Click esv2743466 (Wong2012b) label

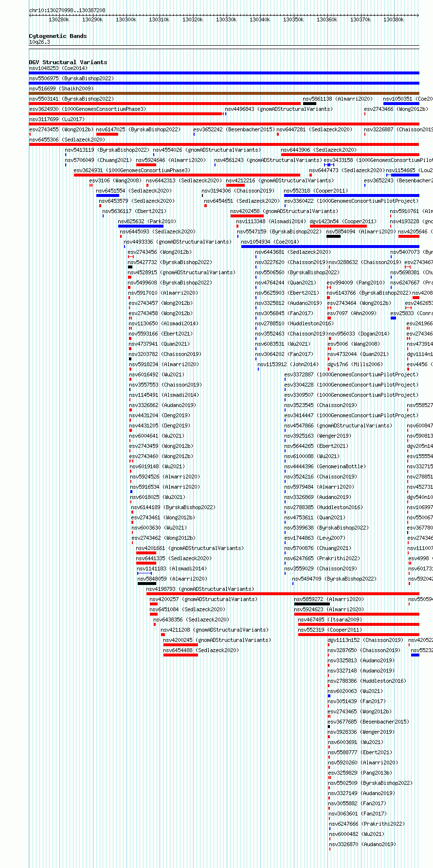coord(396,109)
